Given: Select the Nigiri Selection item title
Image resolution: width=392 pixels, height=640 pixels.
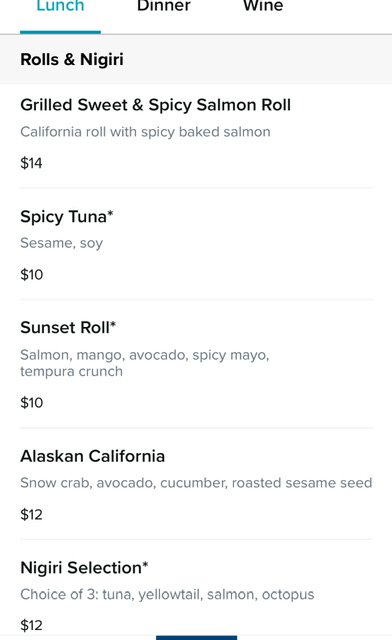Looking at the screenshot, I should click(x=84, y=568).
